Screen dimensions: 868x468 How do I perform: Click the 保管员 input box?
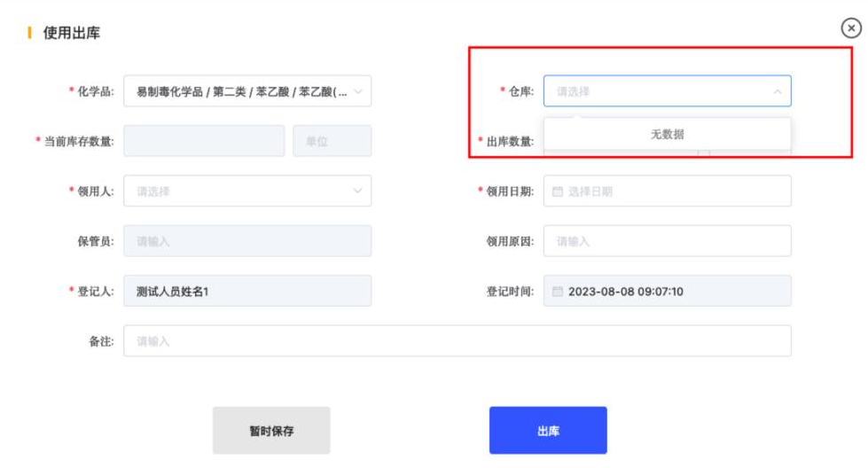[x=247, y=241]
